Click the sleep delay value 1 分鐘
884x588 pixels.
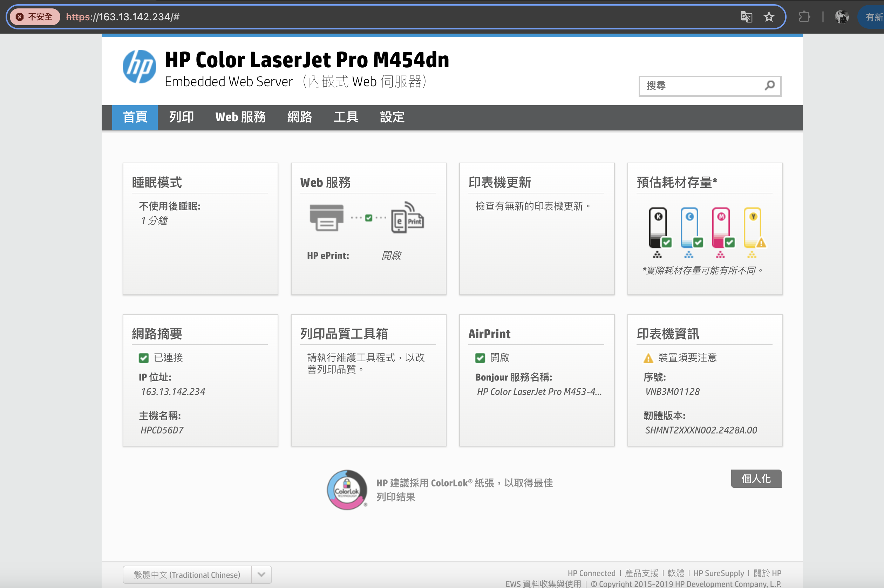pyautogui.click(x=154, y=220)
